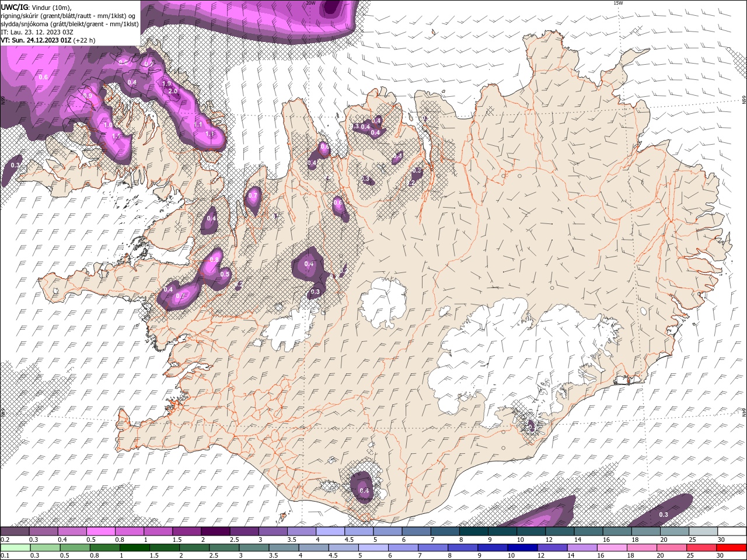
Task: Select the red lower legend swatch labeled 30
Action: tap(731, 548)
